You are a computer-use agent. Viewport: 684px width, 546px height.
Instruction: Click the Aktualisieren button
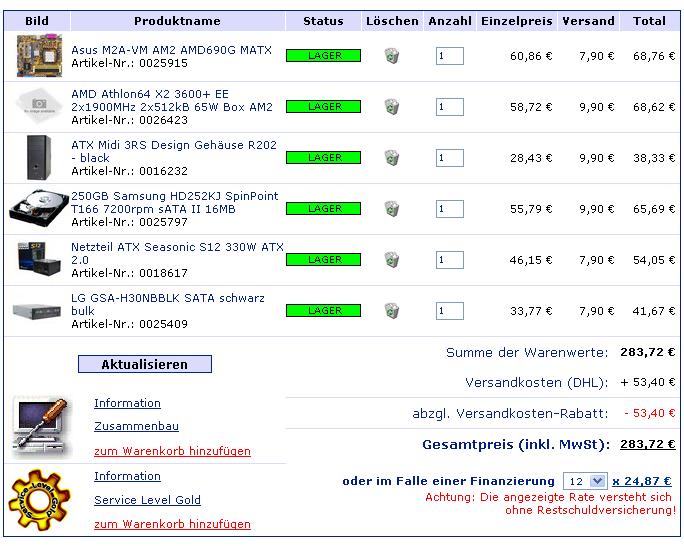coord(145,364)
